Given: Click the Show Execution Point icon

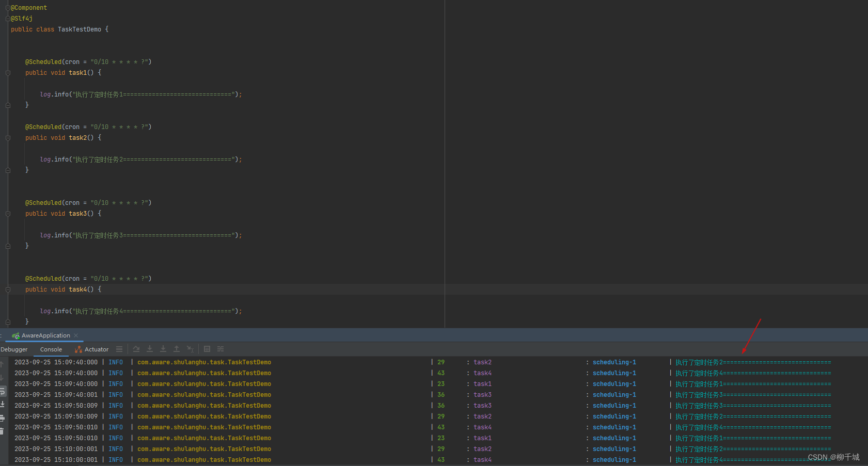Looking at the screenshot, I should tap(119, 349).
